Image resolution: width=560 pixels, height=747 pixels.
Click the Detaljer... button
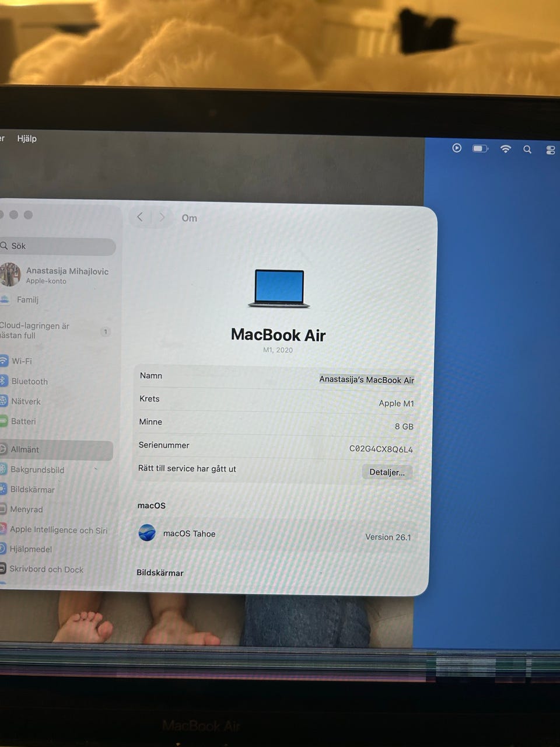387,472
